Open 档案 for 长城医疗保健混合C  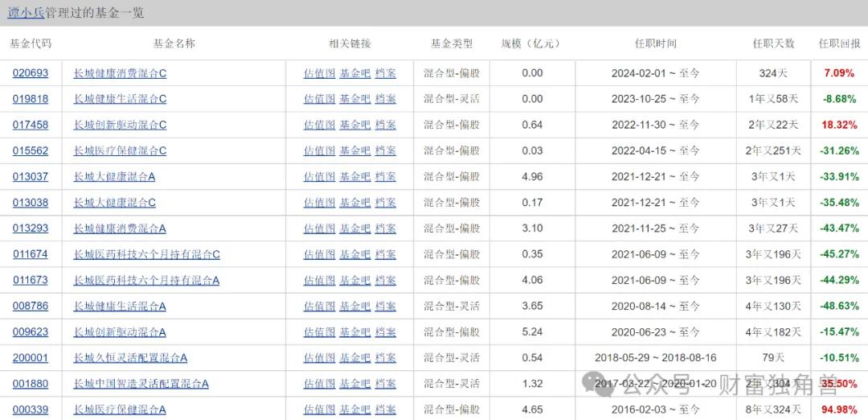pyautogui.click(x=385, y=150)
